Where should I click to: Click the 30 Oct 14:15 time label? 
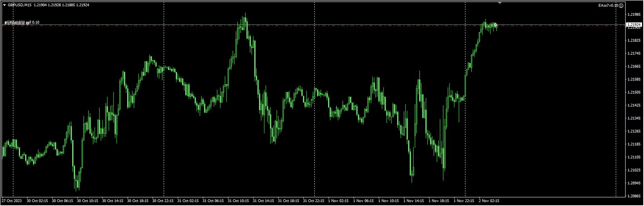(113, 201)
